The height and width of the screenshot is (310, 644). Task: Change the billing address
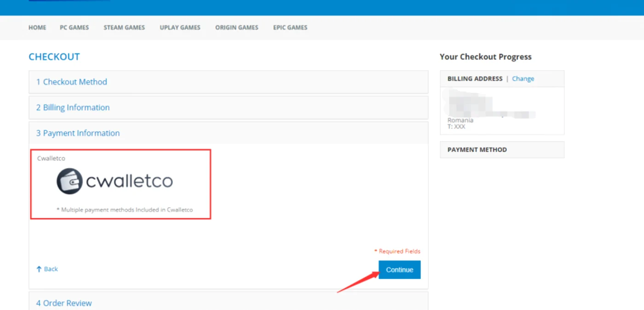pyautogui.click(x=523, y=79)
